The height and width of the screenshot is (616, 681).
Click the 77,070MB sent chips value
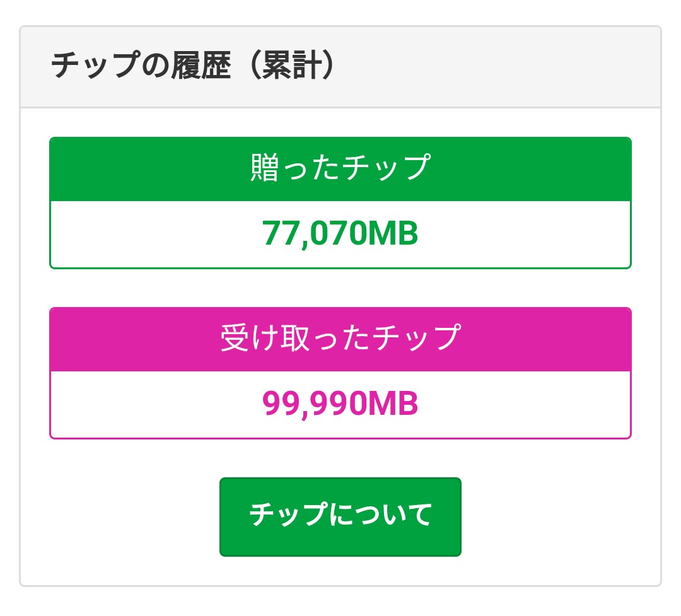tap(340, 234)
